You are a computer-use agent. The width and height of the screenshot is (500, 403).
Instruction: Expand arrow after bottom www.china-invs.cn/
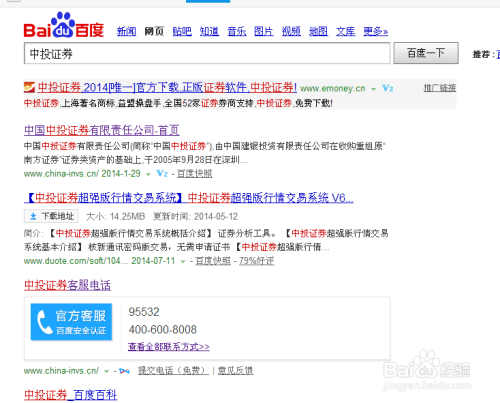106,371
